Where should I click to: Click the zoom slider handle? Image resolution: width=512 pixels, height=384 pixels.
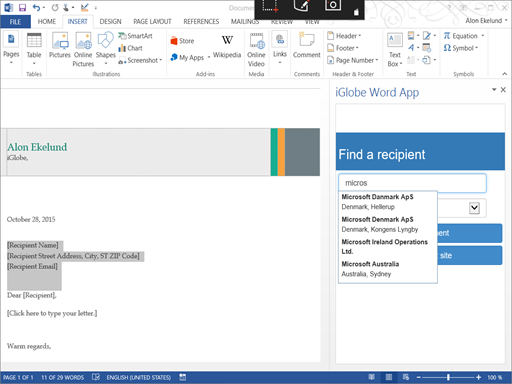(448, 377)
